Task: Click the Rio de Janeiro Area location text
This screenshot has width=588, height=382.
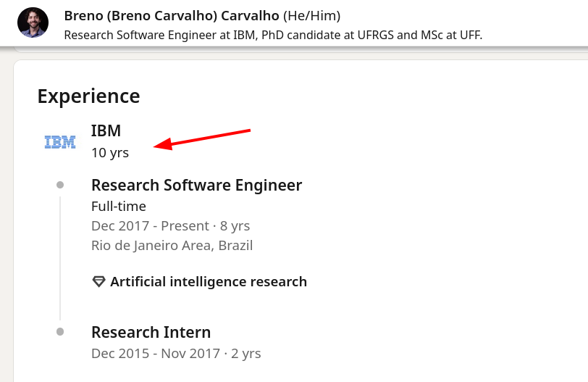Action: (172, 245)
